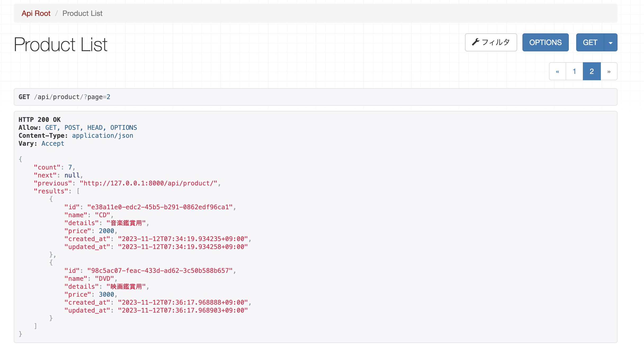Select pagination page 1

point(574,72)
